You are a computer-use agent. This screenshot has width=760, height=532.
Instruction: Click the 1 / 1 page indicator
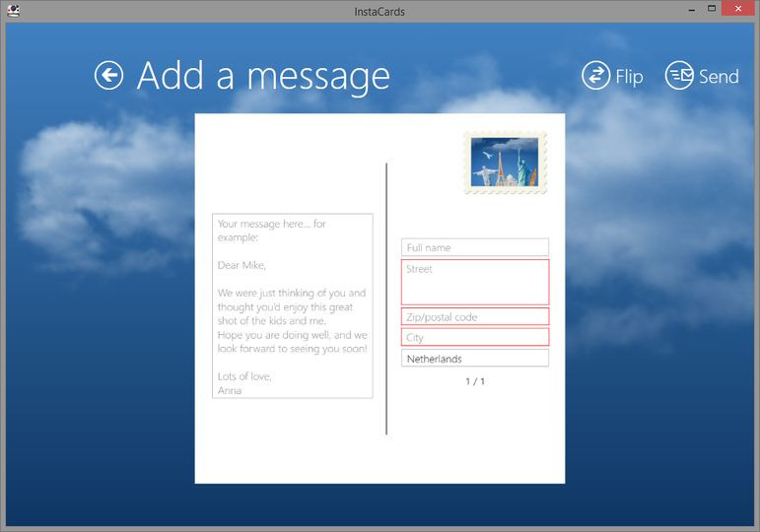coord(475,381)
